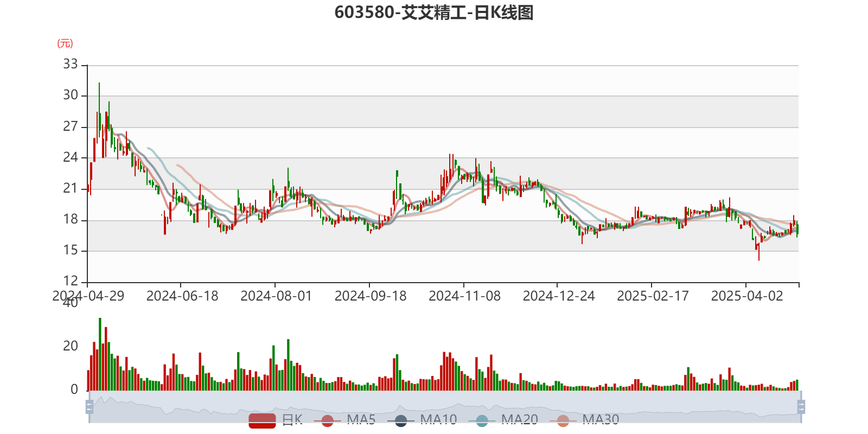Click the 33 value on the price axis
Viewport: 868px width, 434px height.
click(x=71, y=65)
